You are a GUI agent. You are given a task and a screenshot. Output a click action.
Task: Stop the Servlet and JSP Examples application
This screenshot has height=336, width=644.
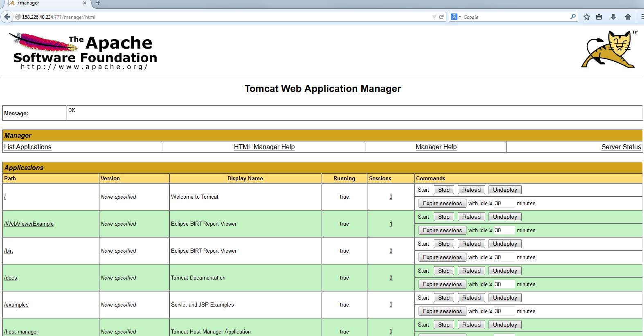tap(444, 298)
